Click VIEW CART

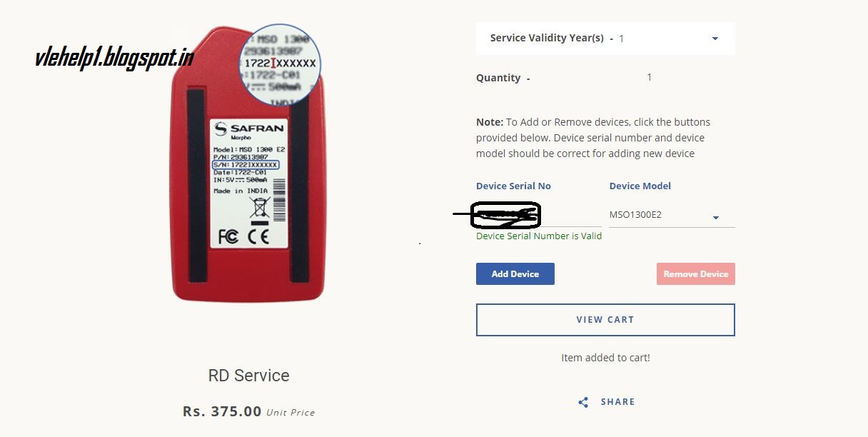pyautogui.click(x=605, y=319)
